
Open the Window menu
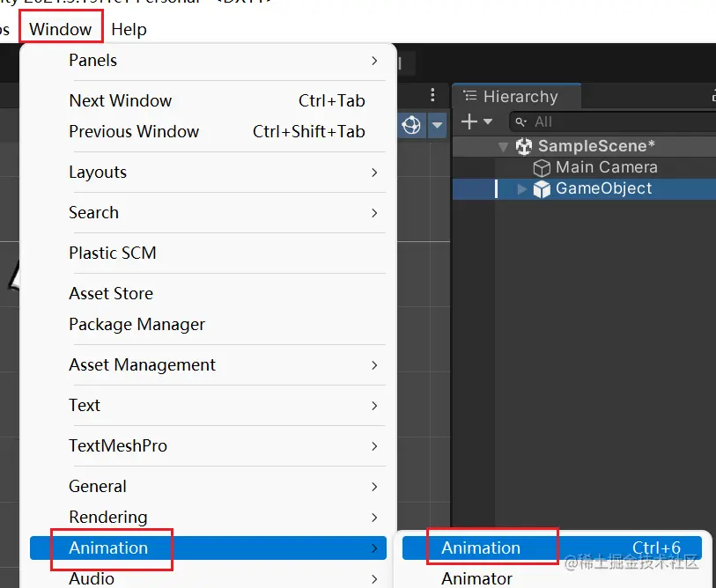(x=60, y=29)
